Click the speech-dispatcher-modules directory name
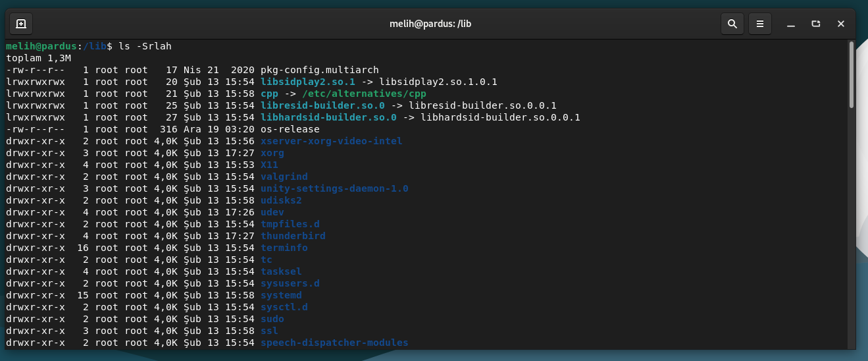This screenshot has width=868, height=361. coord(334,343)
